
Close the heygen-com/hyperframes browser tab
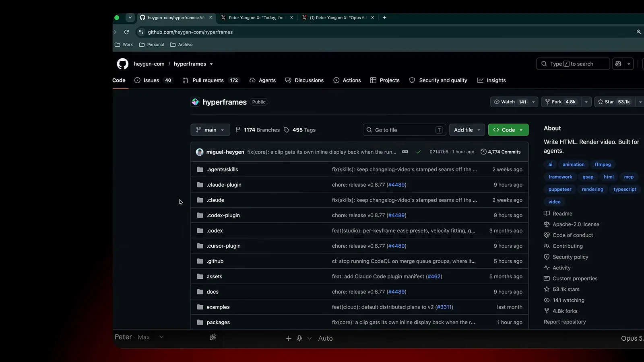(x=211, y=18)
